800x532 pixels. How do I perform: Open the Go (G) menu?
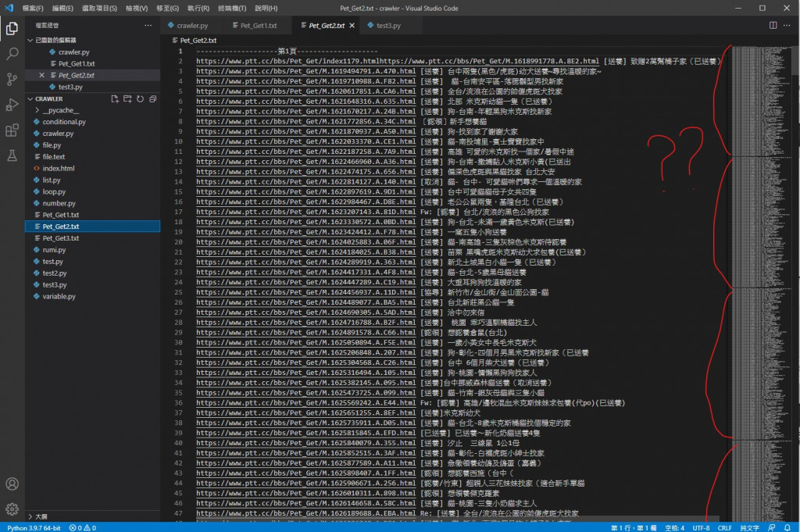[168, 8]
